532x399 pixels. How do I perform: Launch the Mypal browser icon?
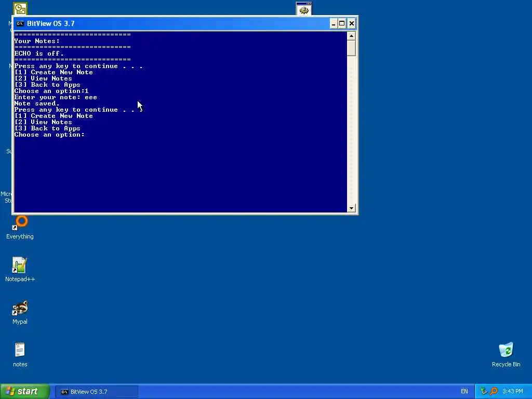(20, 312)
